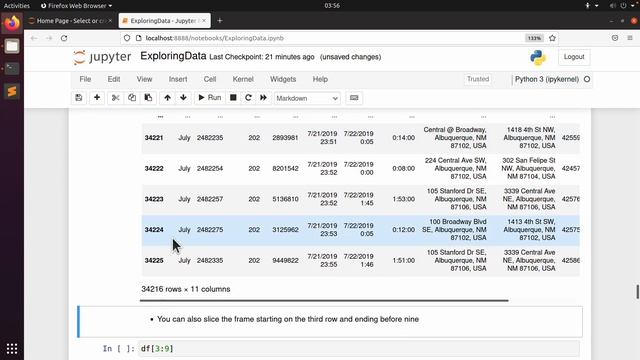Open Sublime Text from the dock
Screen dimensions: 640x360
click(x=12, y=91)
